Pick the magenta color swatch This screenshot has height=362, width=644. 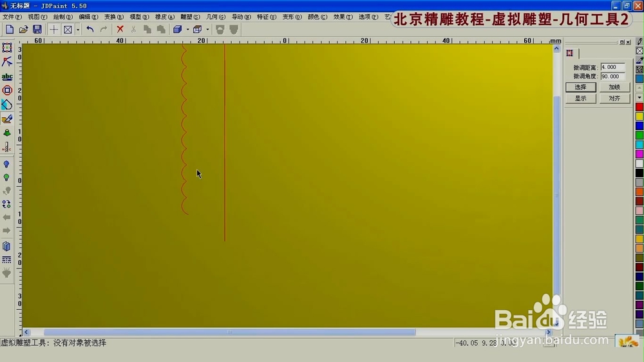639,154
